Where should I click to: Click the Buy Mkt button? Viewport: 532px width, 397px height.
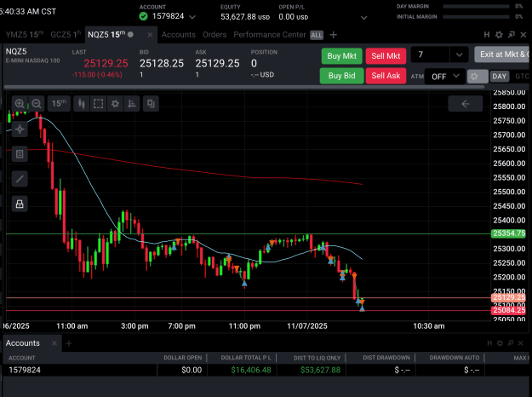[x=341, y=56]
